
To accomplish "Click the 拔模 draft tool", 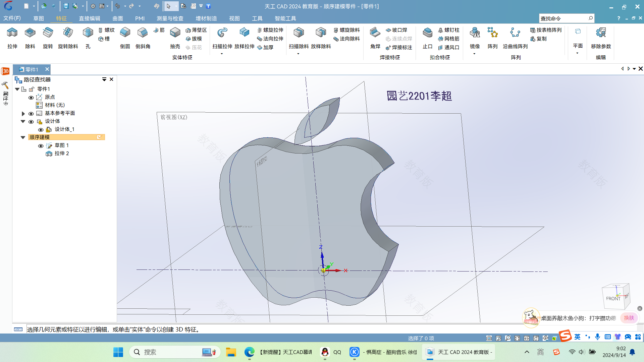I will 194,39.
